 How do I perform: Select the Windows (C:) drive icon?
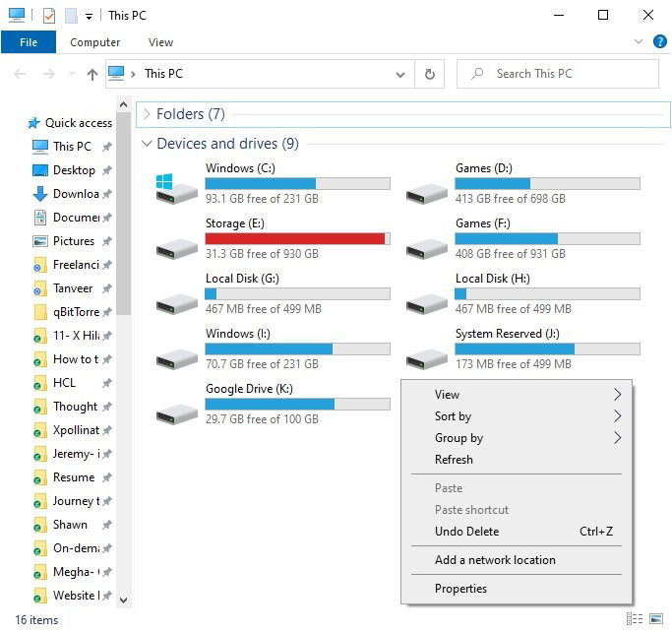pyautogui.click(x=176, y=188)
